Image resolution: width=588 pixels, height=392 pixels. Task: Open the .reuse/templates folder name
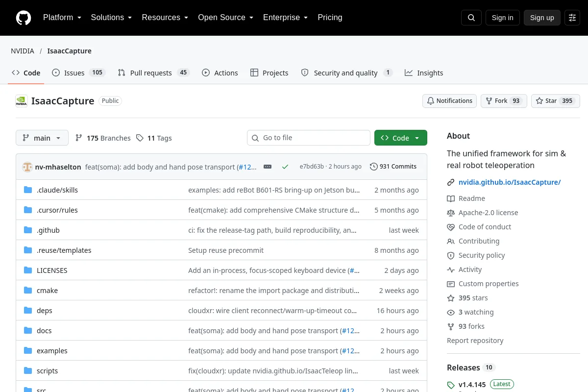[64, 250]
